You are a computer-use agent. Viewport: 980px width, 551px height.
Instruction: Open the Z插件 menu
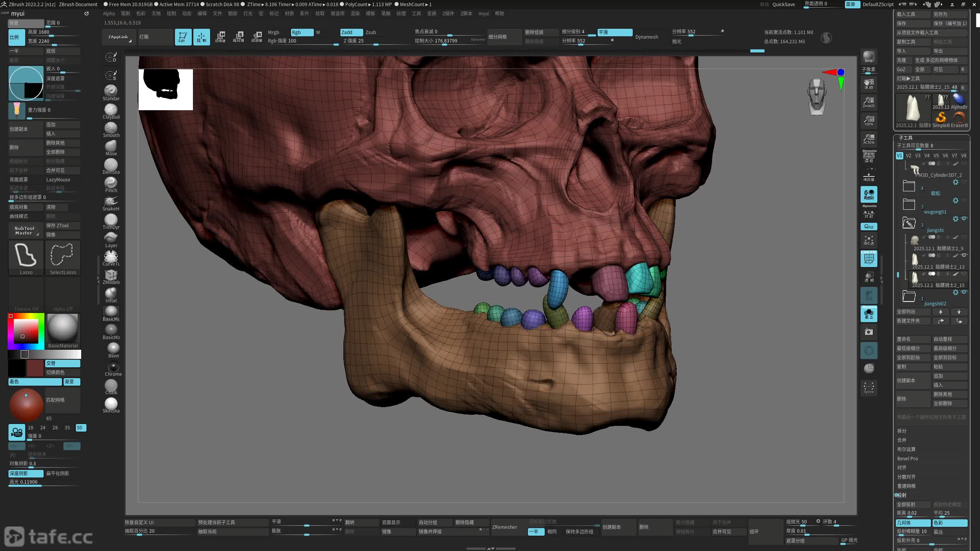coord(448,13)
